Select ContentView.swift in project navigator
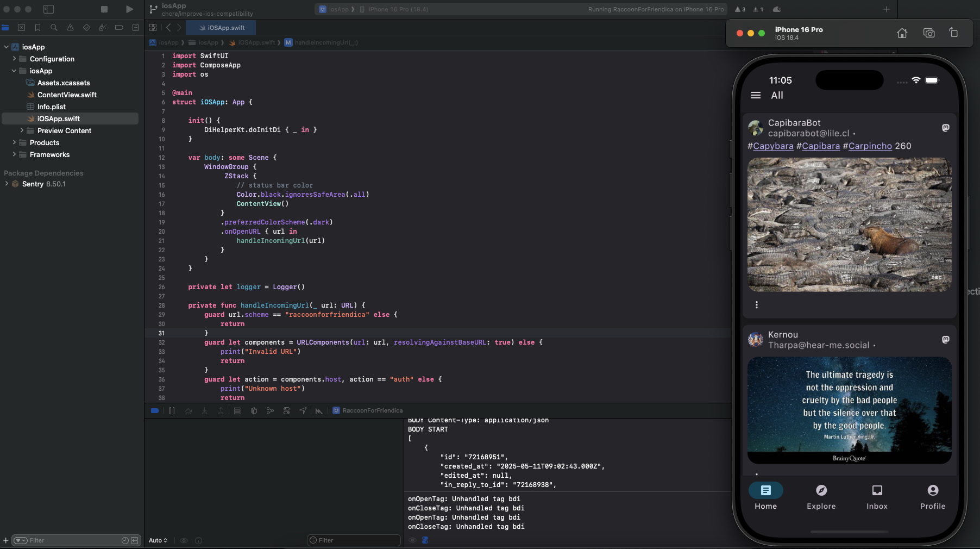980x549 pixels. click(67, 95)
